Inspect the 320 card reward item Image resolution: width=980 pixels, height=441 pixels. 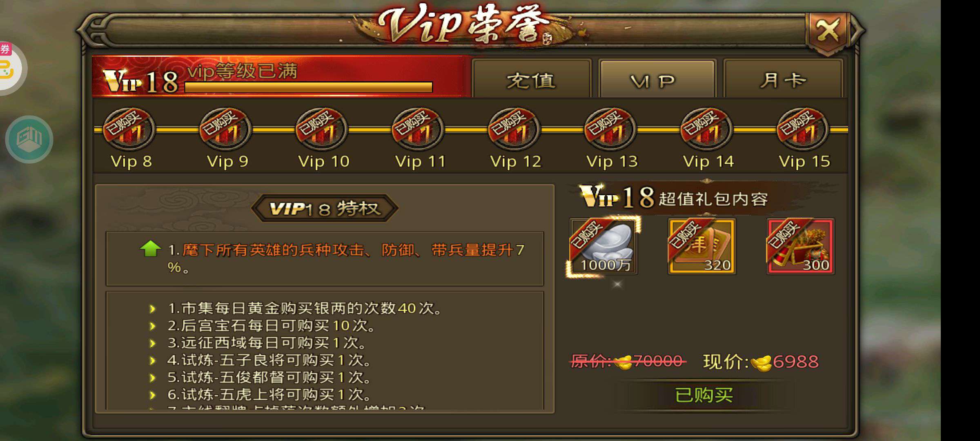[702, 246]
